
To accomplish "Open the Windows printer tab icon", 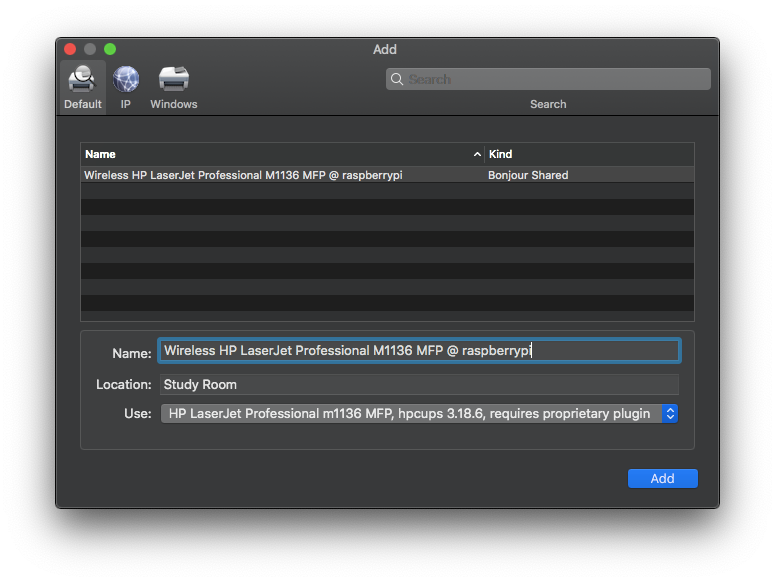I will [x=173, y=79].
